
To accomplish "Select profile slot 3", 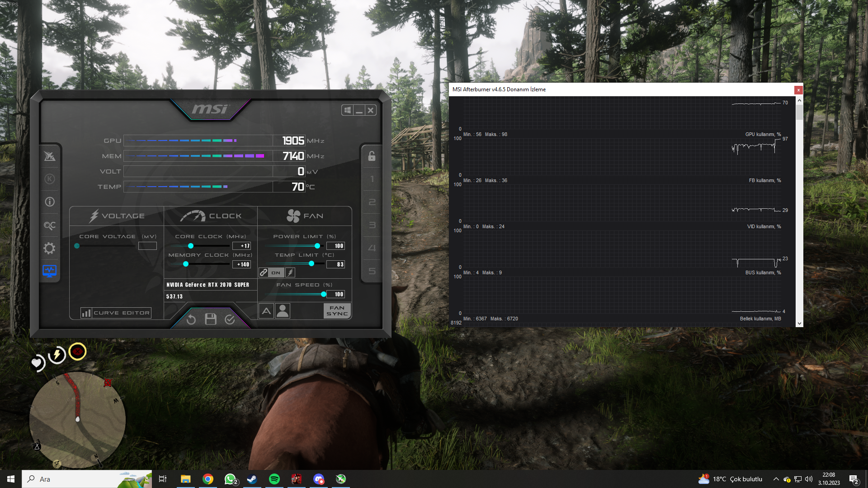I will pyautogui.click(x=372, y=225).
